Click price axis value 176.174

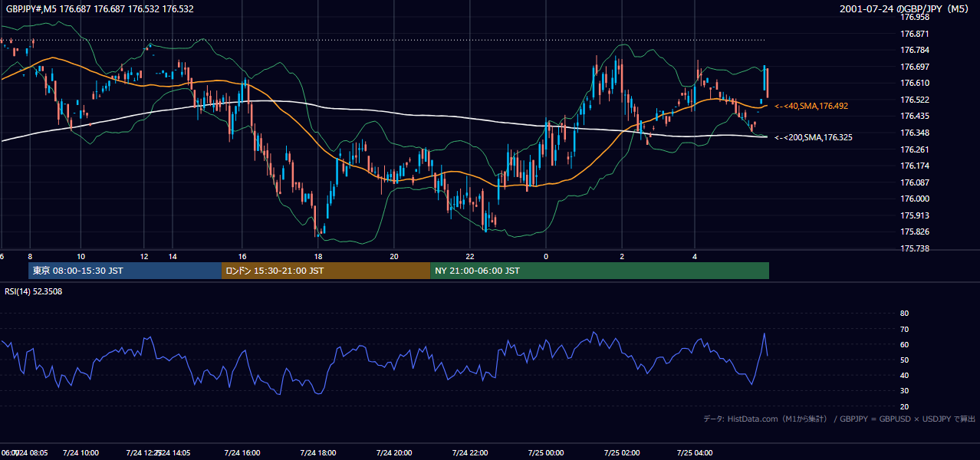(914, 166)
